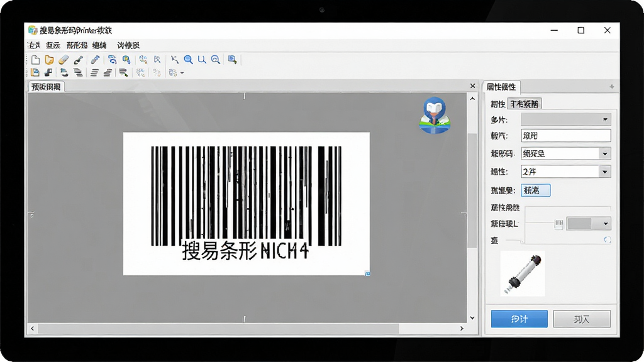This screenshot has width=644, height=362.
Task: Click the blue curved undo arrows icon
Action: 112,60
